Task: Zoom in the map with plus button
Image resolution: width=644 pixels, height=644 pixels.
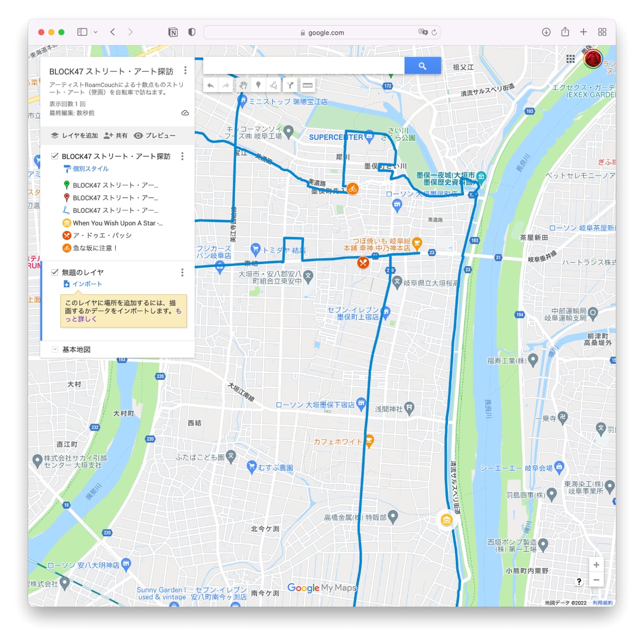Action: [x=596, y=565]
